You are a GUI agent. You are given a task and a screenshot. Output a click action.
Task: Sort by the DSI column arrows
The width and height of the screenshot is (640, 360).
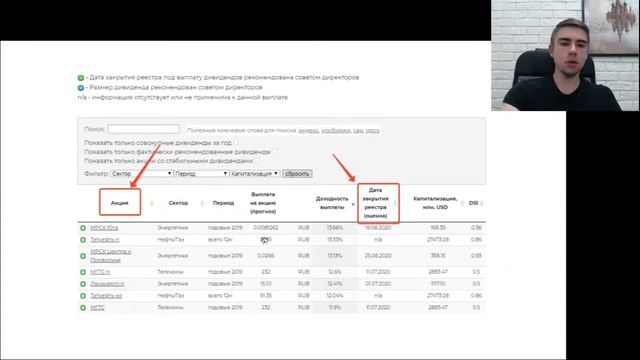pyautogui.click(x=482, y=203)
